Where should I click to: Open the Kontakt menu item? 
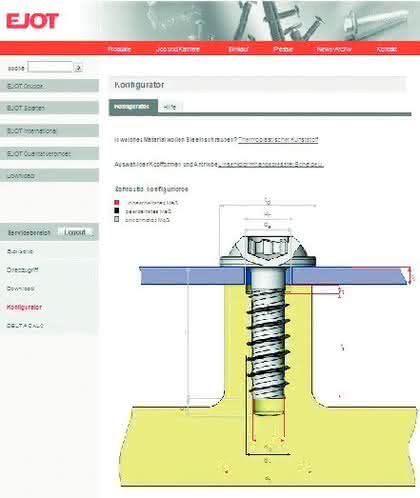pyautogui.click(x=387, y=49)
